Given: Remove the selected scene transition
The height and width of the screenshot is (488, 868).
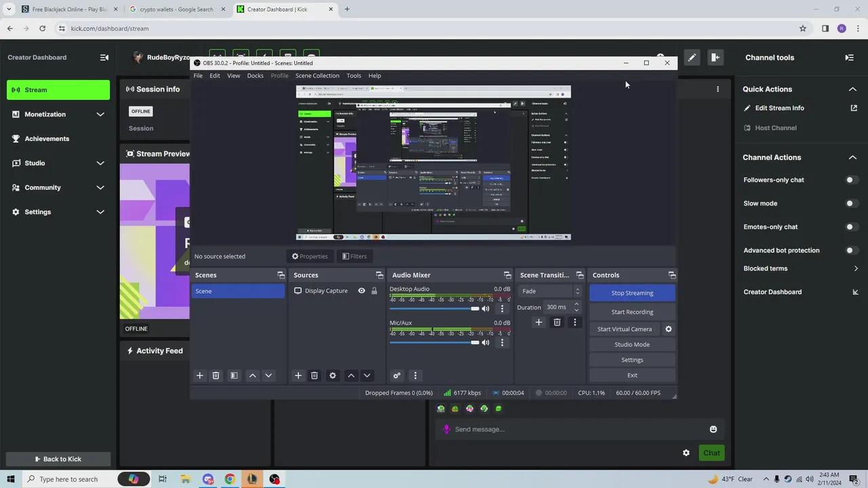Looking at the screenshot, I should pyautogui.click(x=557, y=323).
